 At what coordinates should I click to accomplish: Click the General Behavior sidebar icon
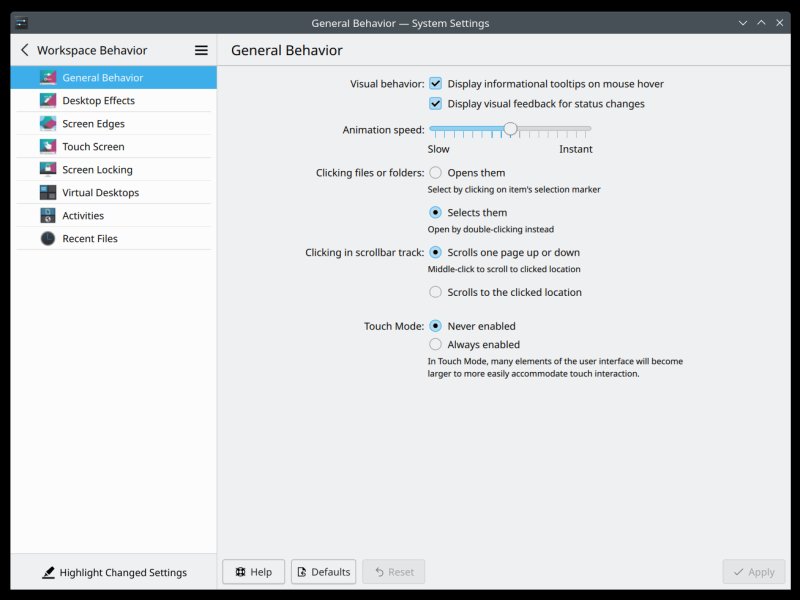tap(48, 78)
